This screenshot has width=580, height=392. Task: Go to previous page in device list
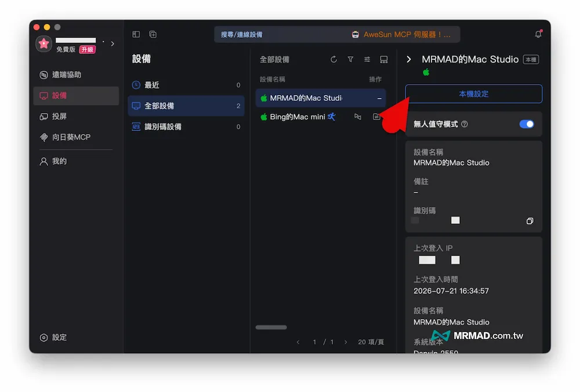pos(298,342)
